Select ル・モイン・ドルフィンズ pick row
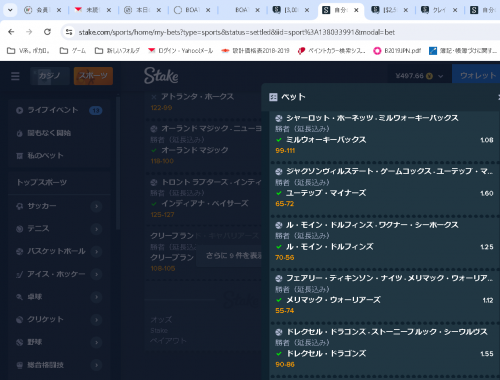 point(385,247)
